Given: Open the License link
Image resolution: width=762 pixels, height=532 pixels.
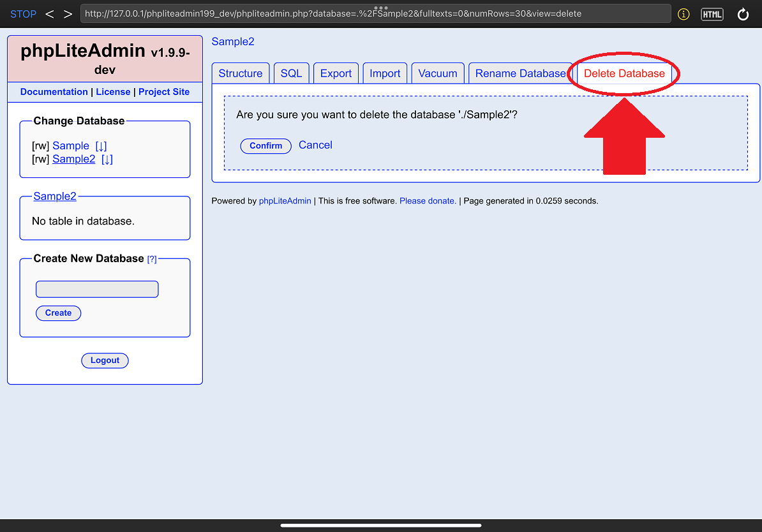Looking at the screenshot, I should [x=113, y=92].
